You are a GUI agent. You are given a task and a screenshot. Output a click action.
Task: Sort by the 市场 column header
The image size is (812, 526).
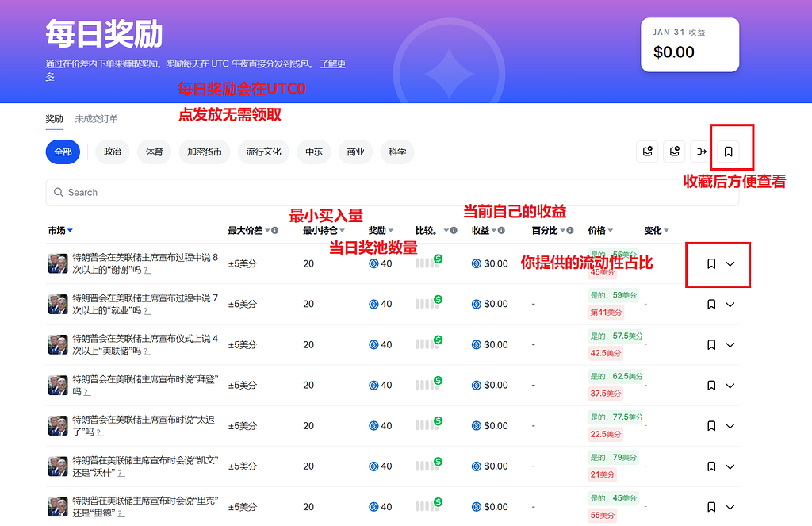click(59, 231)
